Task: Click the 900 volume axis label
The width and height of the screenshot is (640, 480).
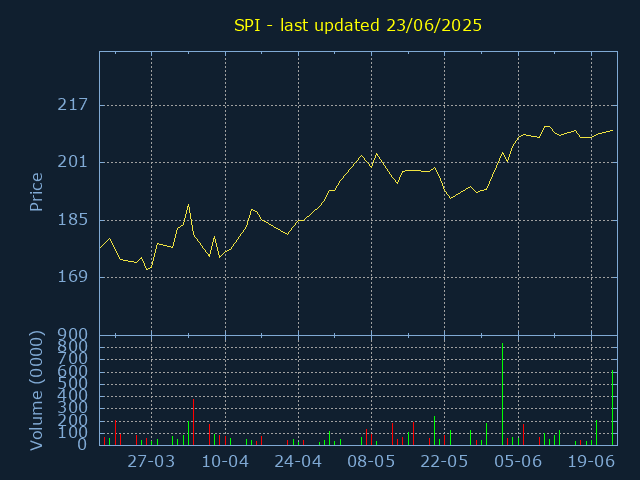Action: tap(73, 335)
